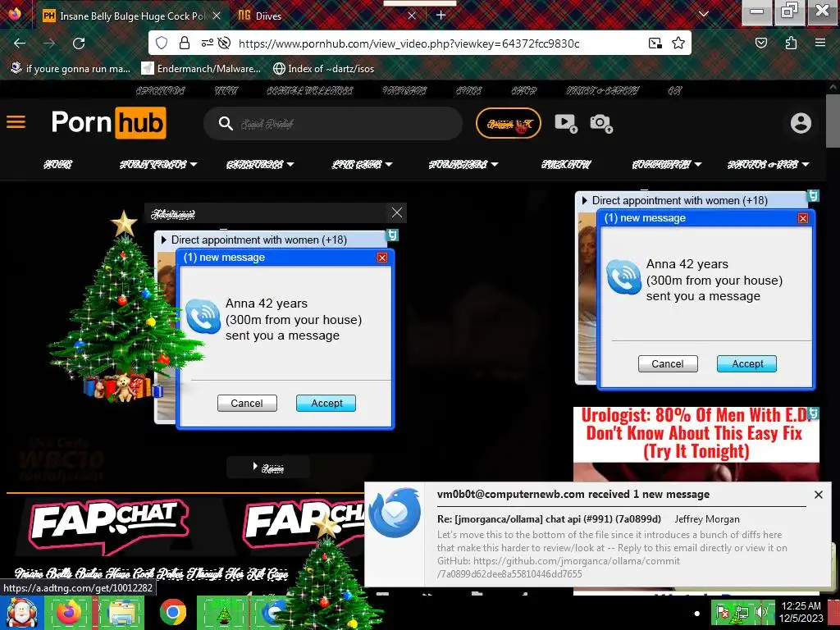Close red X on ad above Urologist banner
The image size is (840, 630).
click(802, 218)
